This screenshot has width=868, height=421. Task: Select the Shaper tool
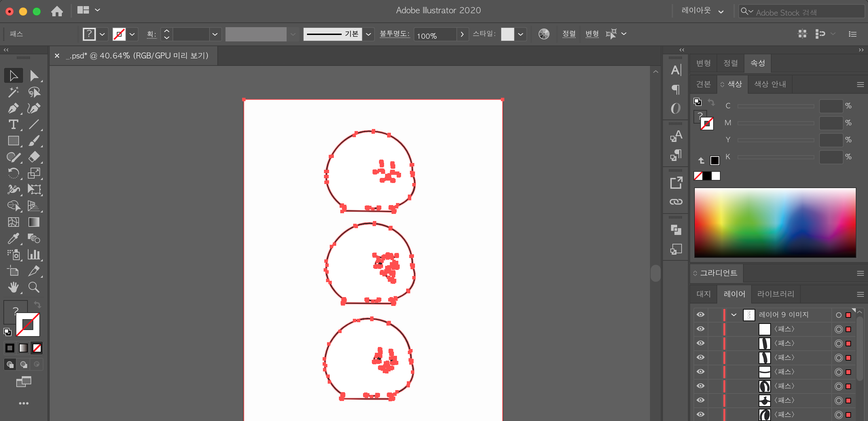(x=14, y=157)
